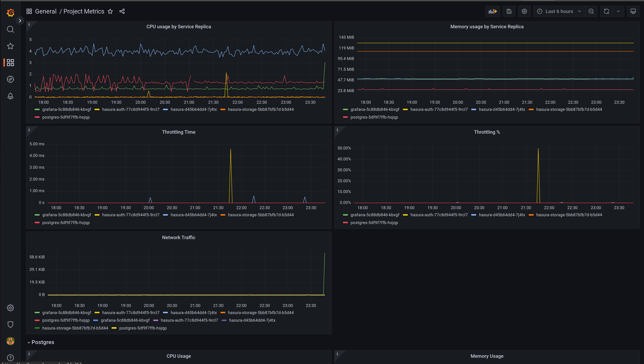Click the green spike in Network Traffic graph
This screenshot has height=364, width=644.
pos(324,274)
